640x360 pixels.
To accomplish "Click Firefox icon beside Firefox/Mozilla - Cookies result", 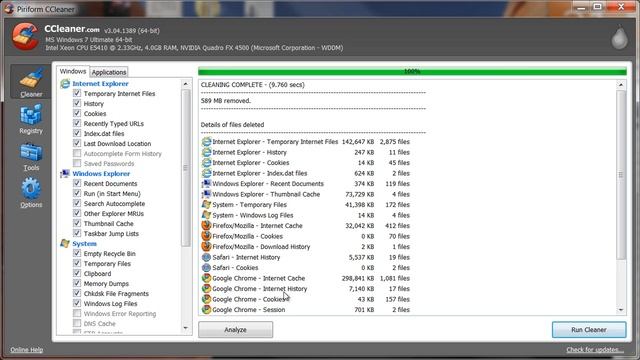I will 206,236.
